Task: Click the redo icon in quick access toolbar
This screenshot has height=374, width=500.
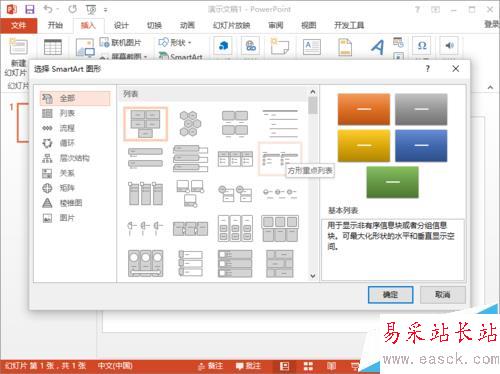Action: click(72, 9)
